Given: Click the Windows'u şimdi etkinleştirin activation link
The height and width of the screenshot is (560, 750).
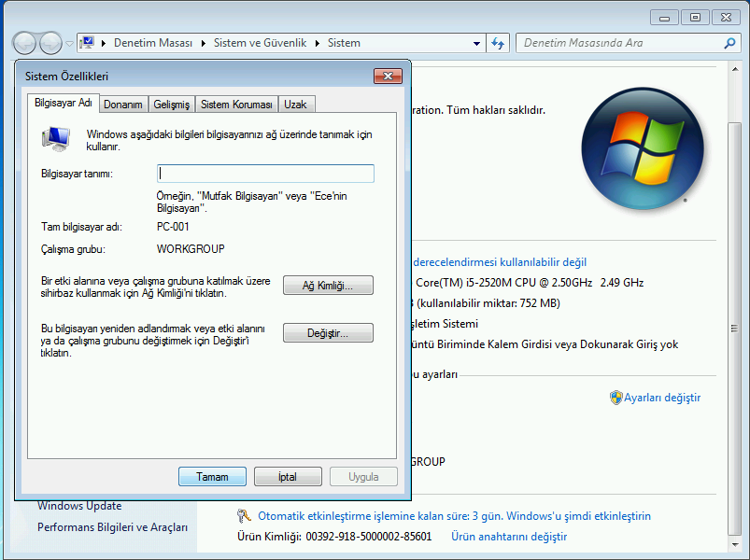Looking at the screenshot, I should [578, 516].
